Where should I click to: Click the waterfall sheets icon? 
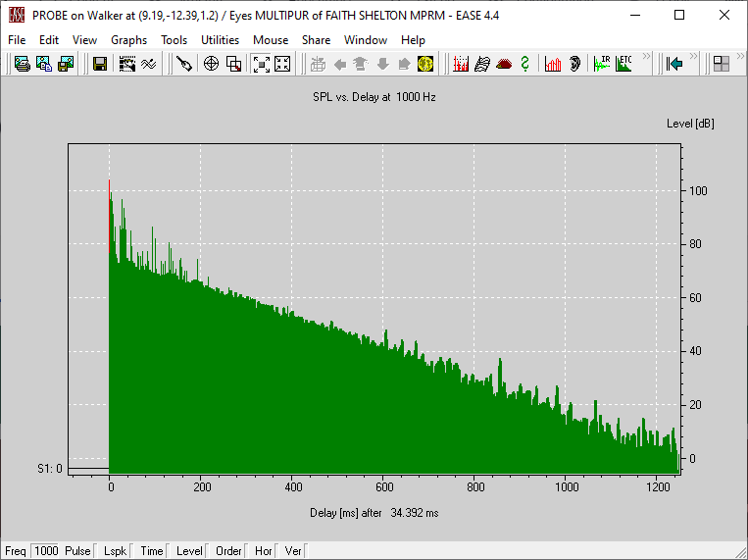click(x=482, y=64)
